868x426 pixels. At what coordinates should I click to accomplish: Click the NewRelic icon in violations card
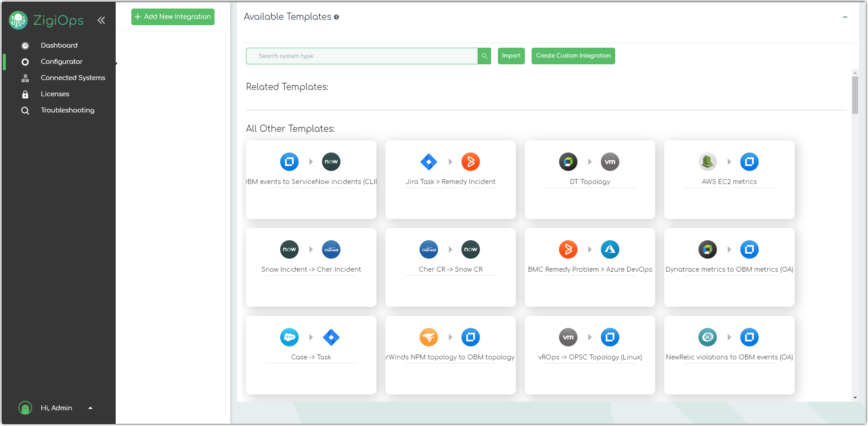(707, 337)
